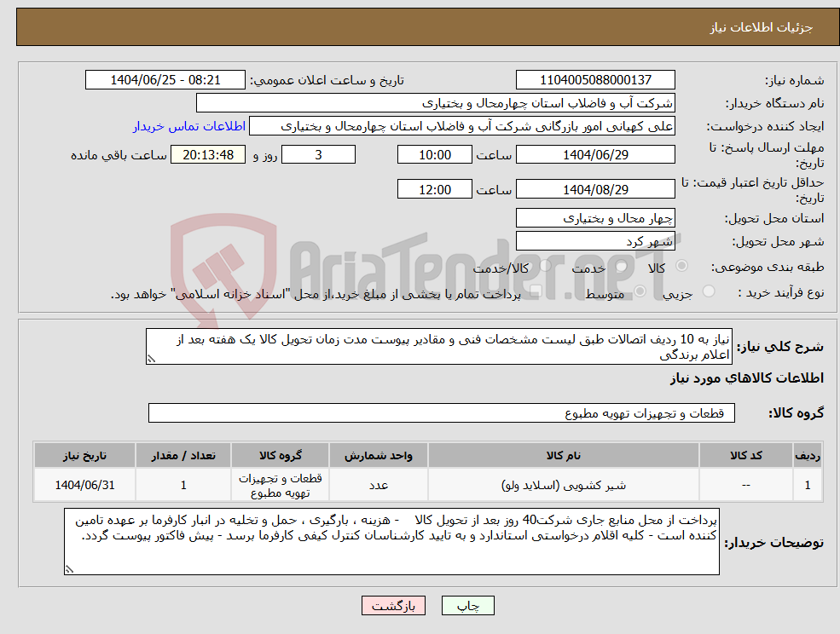
Task: Click the گروه کالا column header
Action: (x=281, y=456)
